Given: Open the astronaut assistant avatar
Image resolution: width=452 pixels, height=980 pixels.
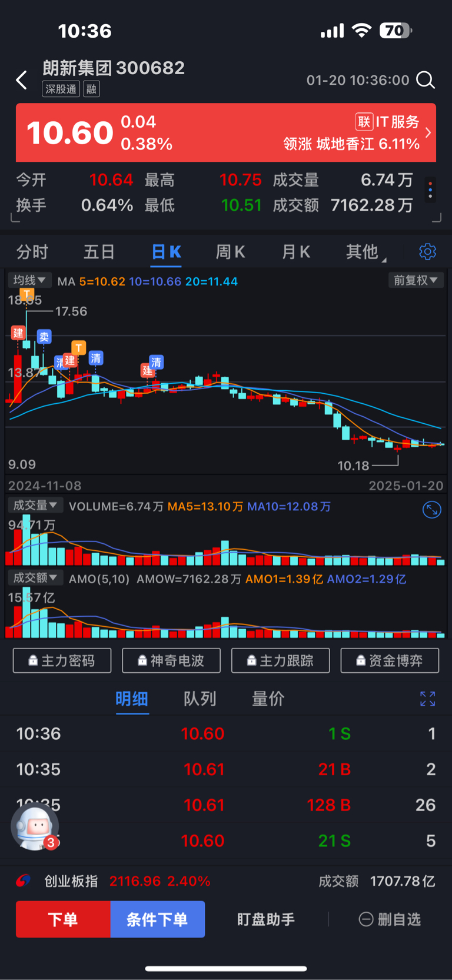Looking at the screenshot, I should pyautogui.click(x=35, y=827).
